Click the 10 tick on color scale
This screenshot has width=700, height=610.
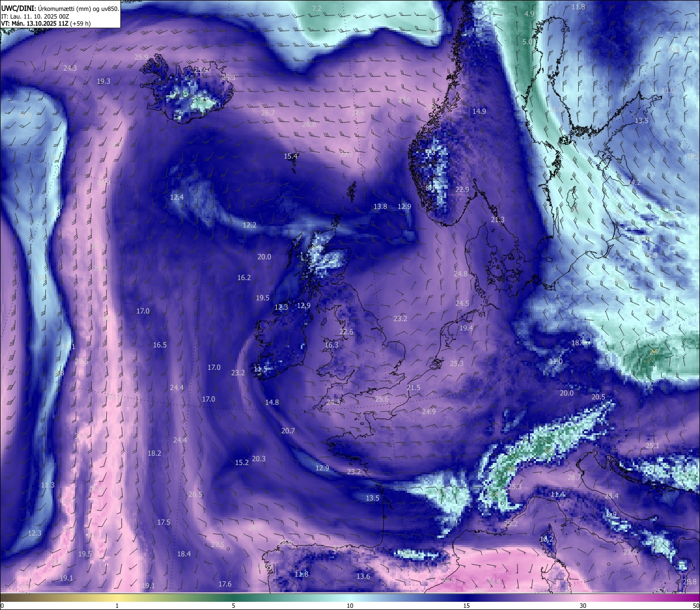click(x=350, y=606)
